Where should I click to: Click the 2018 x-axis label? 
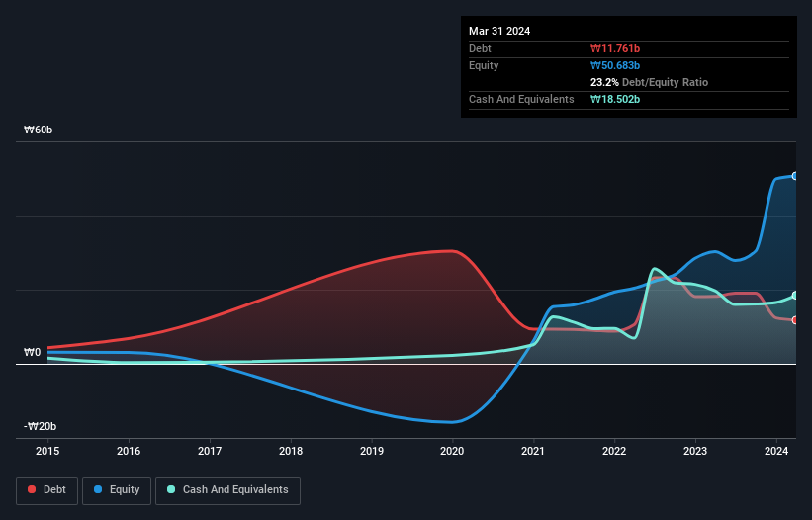pos(291,451)
